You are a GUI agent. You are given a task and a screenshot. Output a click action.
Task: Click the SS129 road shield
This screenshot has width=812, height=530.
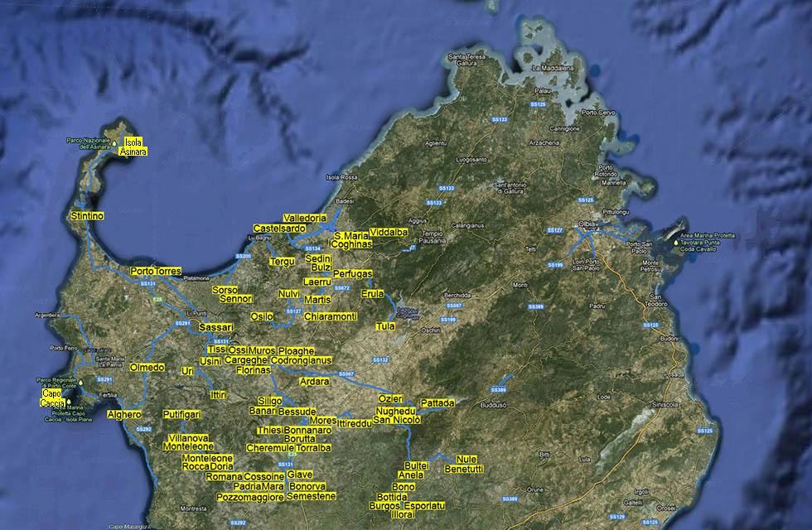tap(616, 517)
